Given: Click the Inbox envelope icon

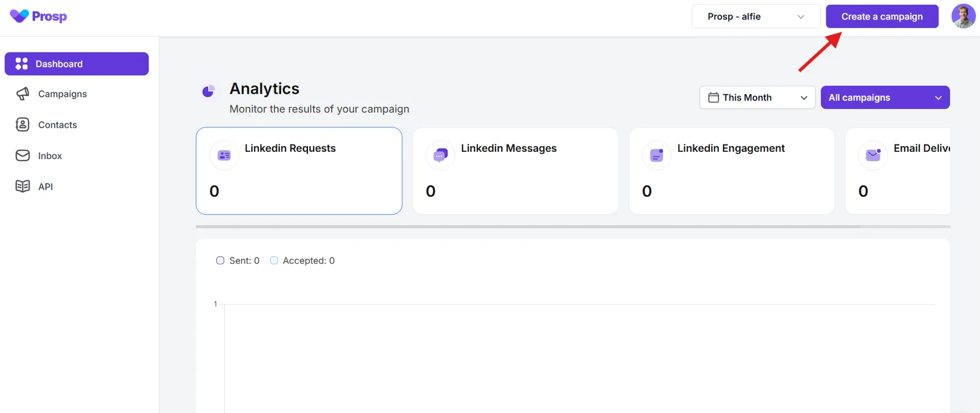Looking at the screenshot, I should click(23, 155).
